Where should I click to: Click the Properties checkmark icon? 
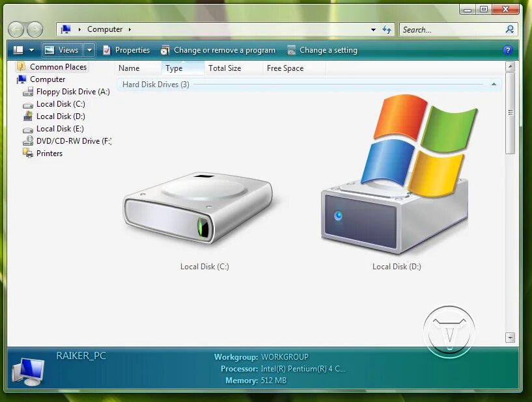(x=107, y=50)
